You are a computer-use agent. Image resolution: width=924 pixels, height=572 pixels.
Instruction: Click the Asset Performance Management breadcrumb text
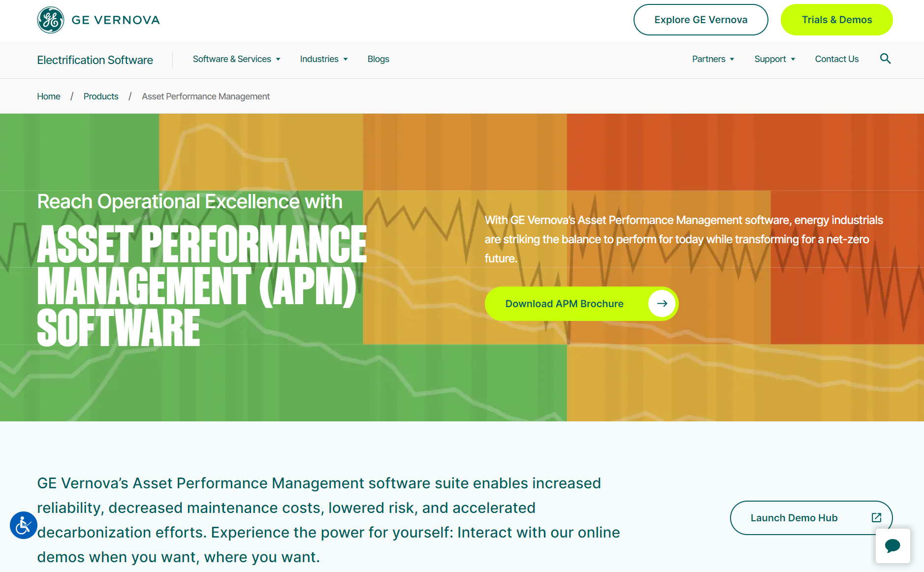pos(206,96)
